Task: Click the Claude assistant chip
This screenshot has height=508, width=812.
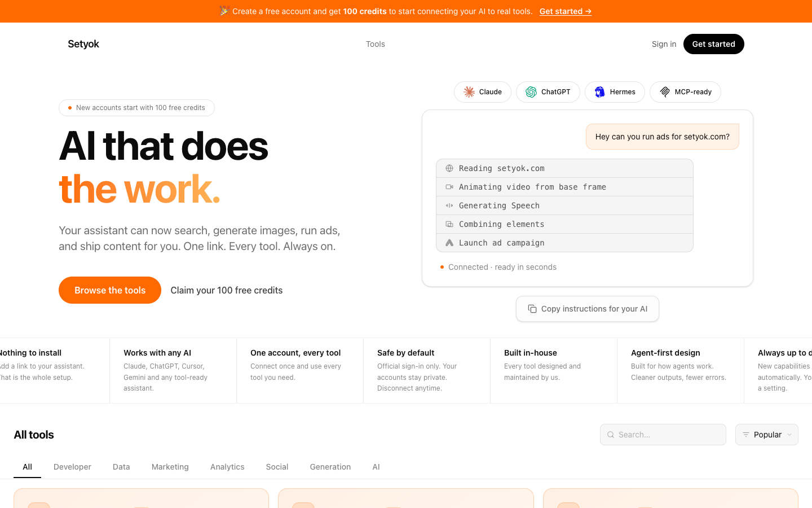Action: click(x=483, y=92)
